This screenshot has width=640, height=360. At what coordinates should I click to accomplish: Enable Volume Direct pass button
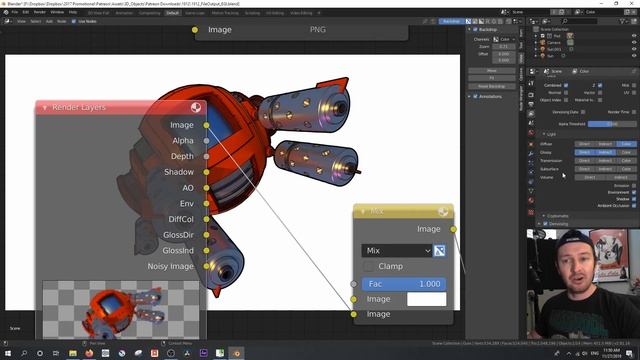click(590, 178)
